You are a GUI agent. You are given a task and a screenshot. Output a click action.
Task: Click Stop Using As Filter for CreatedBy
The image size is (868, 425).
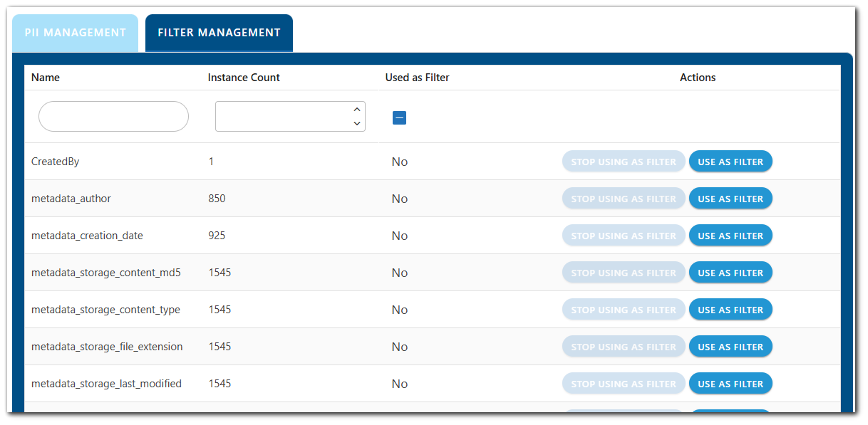[624, 161]
